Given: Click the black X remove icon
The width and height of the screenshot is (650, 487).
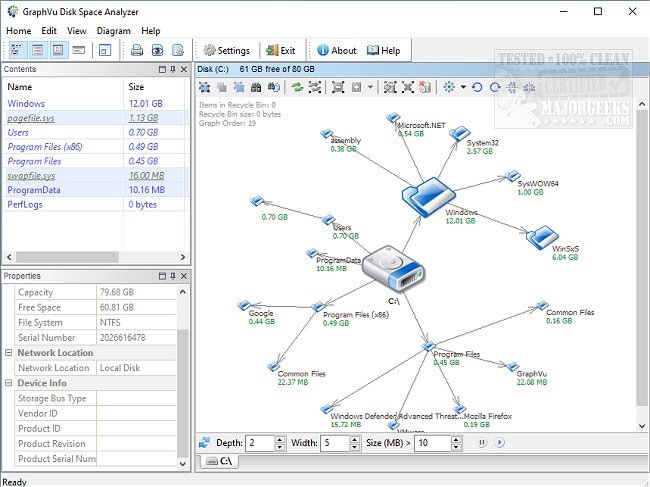Looking at the screenshot, I should [x=408, y=87].
